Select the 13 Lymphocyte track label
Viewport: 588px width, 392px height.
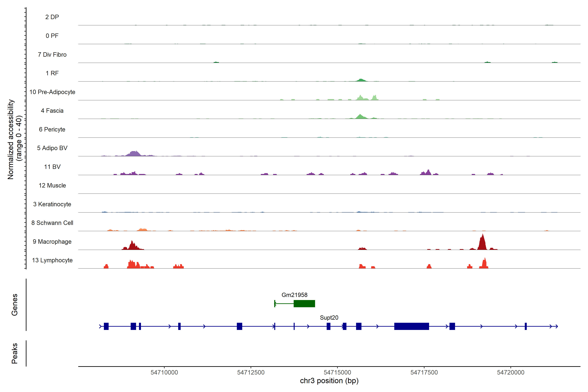point(52,260)
